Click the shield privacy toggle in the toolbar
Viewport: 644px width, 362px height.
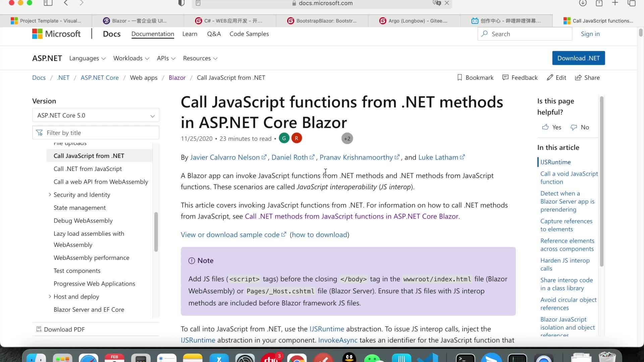click(181, 3)
